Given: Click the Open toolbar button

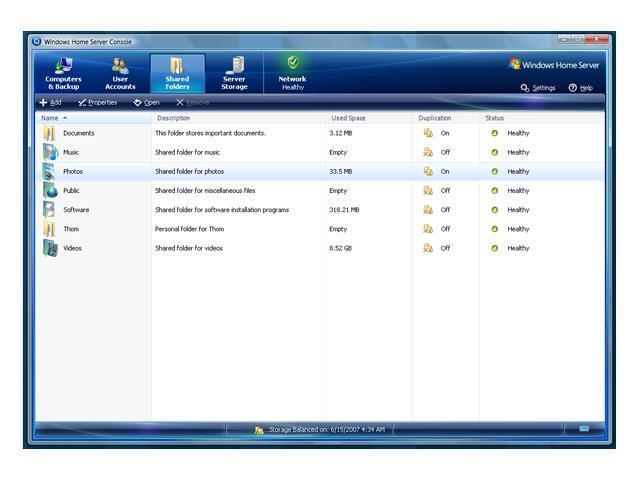Looking at the screenshot, I should [x=146, y=102].
